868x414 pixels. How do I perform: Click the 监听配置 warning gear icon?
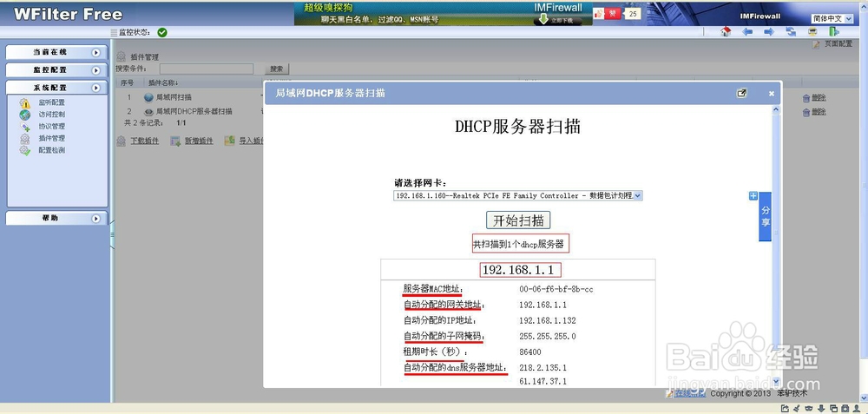(x=25, y=103)
